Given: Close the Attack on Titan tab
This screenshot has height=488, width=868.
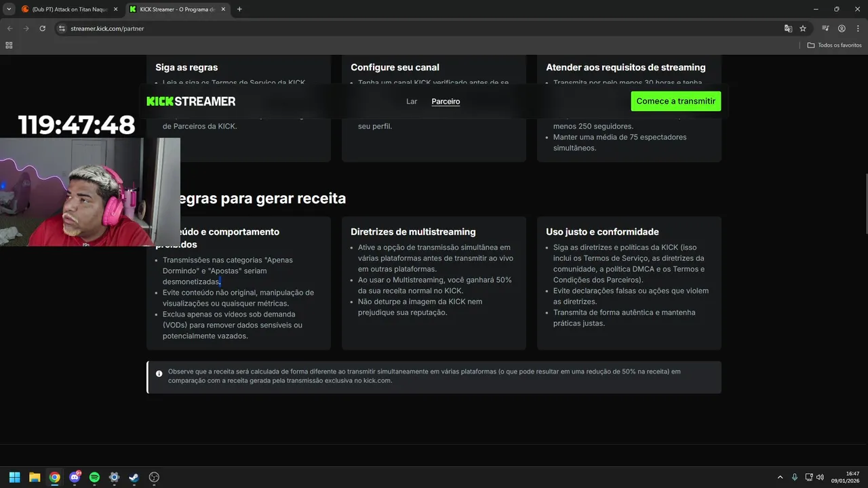Looking at the screenshot, I should tap(115, 9).
